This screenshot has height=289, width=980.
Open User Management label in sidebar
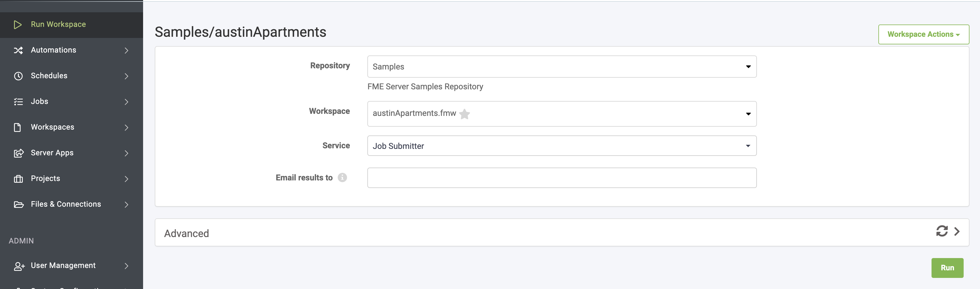(x=63, y=265)
